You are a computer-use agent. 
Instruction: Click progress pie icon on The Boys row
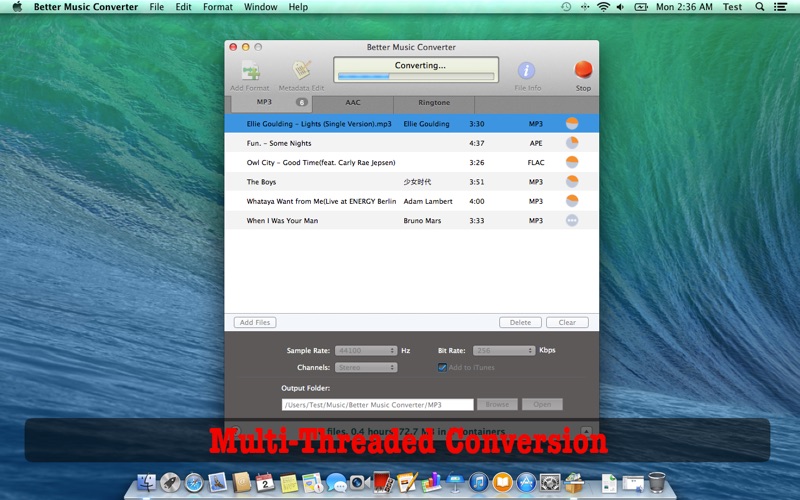click(x=572, y=182)
